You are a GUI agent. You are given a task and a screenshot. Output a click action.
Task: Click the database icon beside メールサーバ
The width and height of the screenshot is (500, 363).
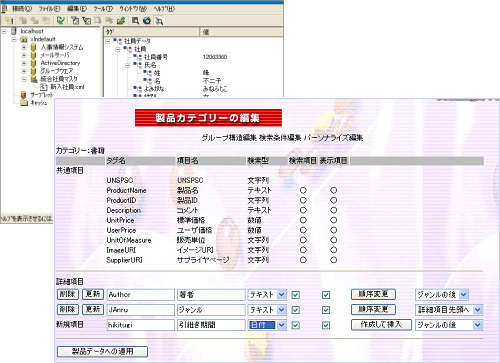(33, 55)
